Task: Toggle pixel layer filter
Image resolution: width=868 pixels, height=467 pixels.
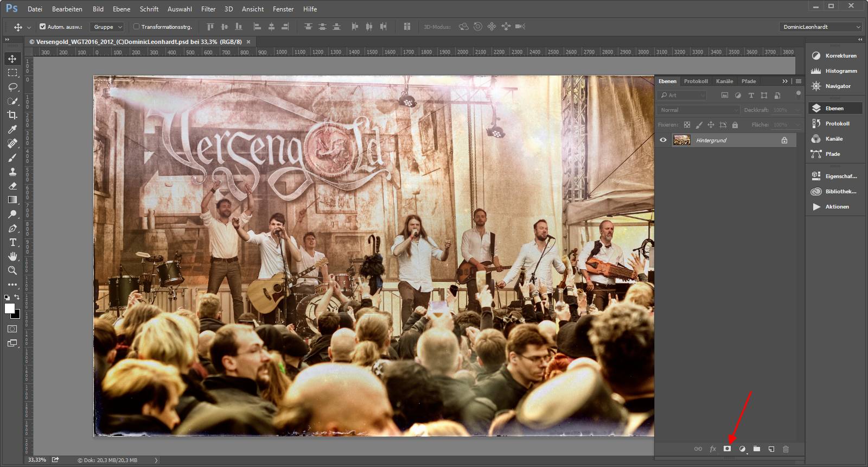Action: pos(724,95)
